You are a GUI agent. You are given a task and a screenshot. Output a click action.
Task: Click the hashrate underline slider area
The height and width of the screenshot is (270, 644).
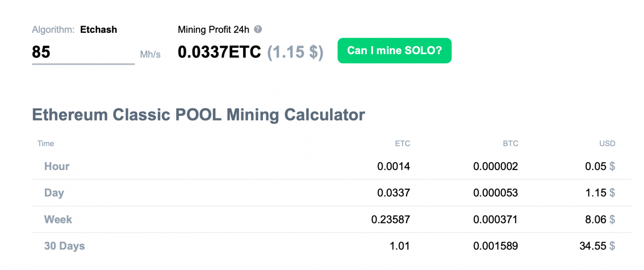tap(83, 63)
